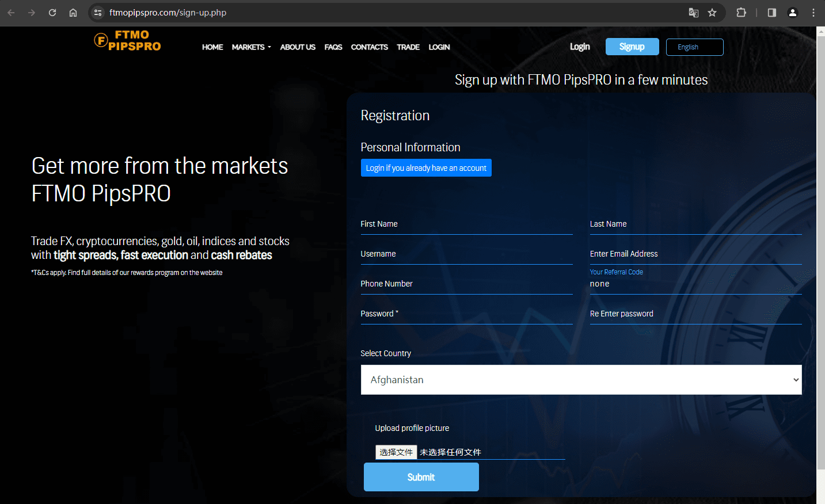
Task: Click the Password field
Action: coord(466,314)
